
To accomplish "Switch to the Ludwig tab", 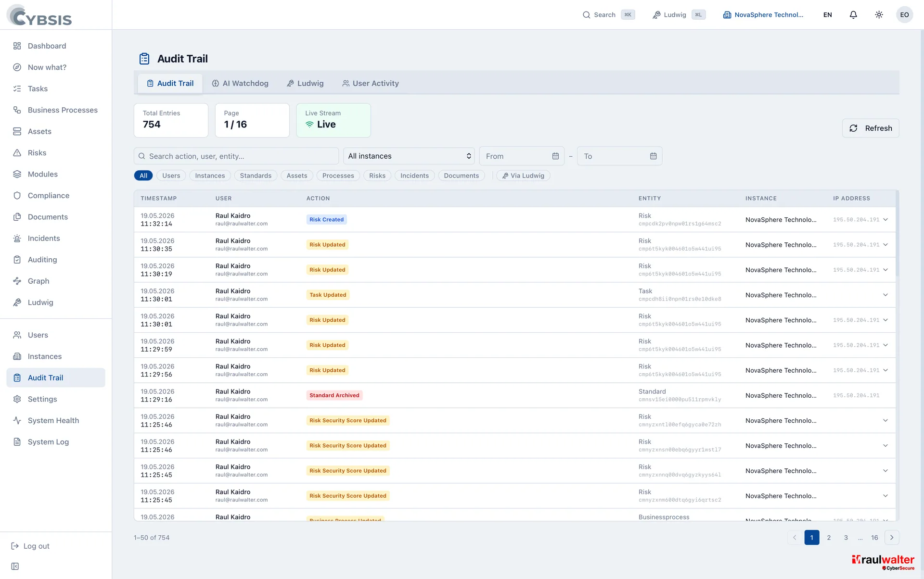I will pyautogui.click(x=305, y=84).
